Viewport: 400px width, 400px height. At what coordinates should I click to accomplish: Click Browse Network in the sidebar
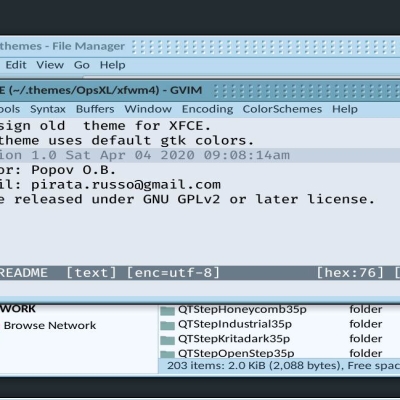[x=50, y=325]
